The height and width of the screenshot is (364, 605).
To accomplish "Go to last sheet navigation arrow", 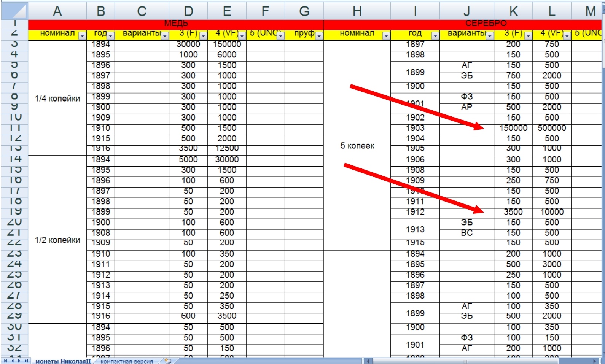I will (26, 361).
